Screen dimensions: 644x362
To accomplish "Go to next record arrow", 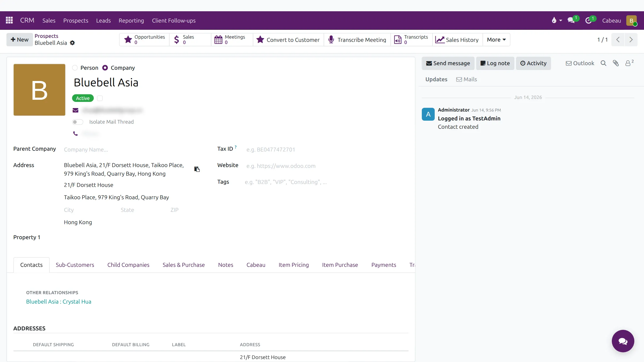I will tap(631, 40).
